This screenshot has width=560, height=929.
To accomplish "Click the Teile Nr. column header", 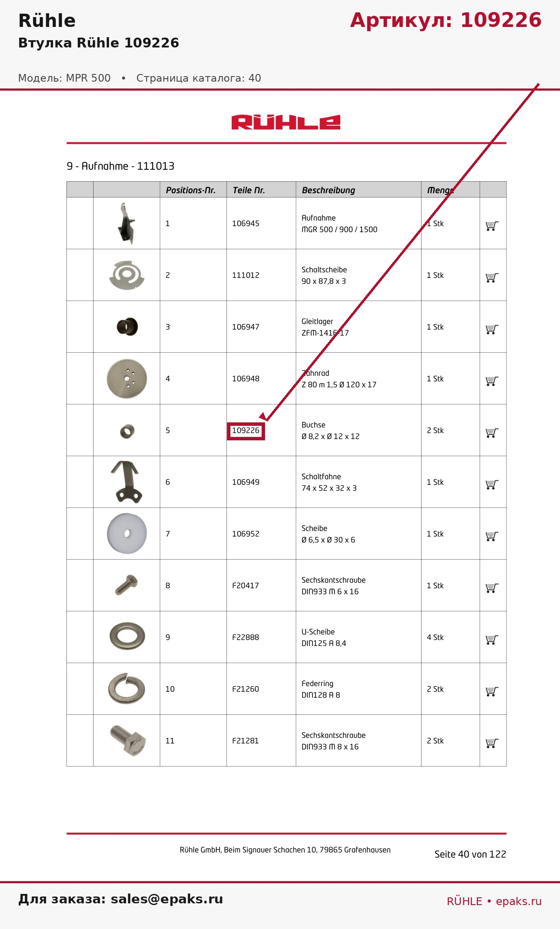I will tap(249, 190).
